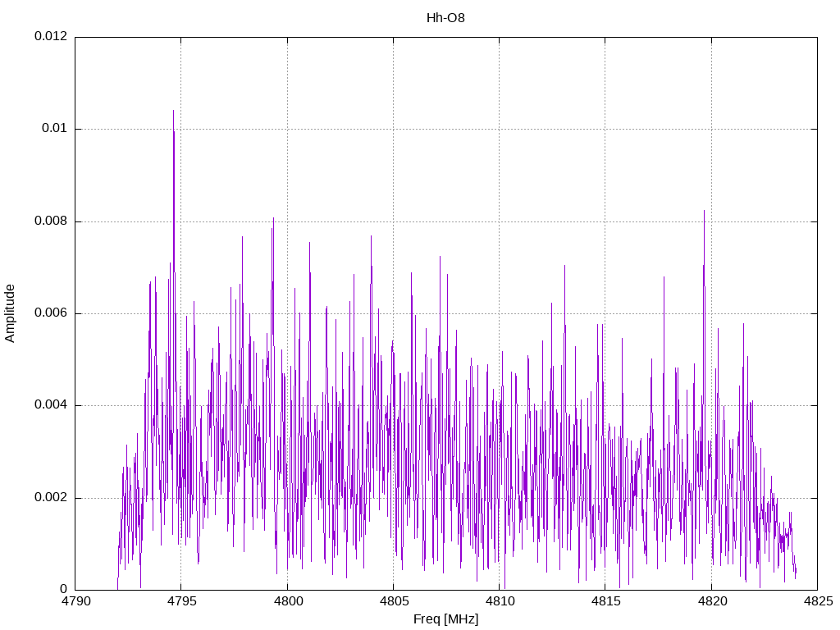Click the 4800 x-axis tick label
Image resolution: width=840 pixels, height=630 pixels.
(x=288, y=601)
